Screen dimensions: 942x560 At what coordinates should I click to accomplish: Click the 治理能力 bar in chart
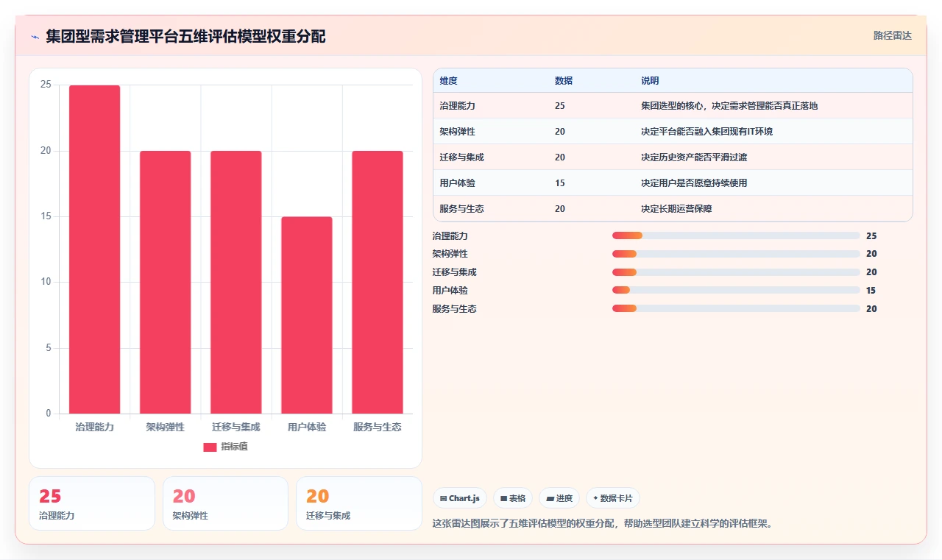coord(95,249)
